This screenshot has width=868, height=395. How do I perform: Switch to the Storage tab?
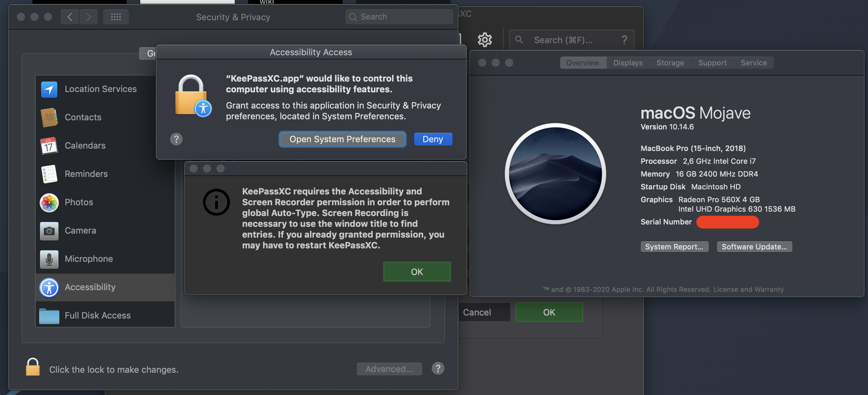(670, 62)
